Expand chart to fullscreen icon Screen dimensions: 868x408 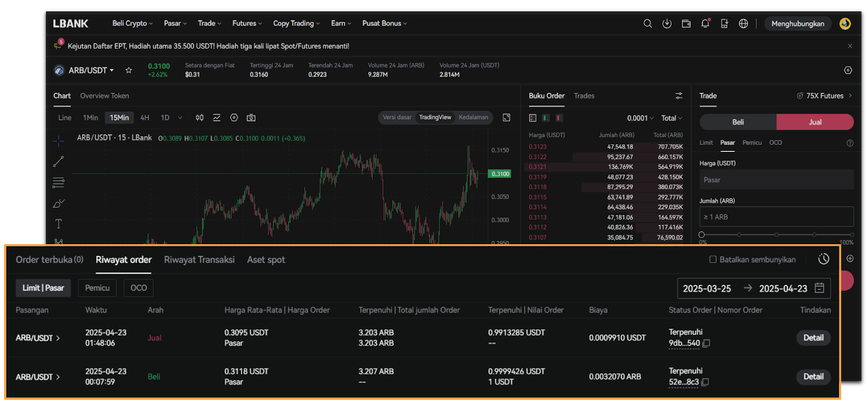point(506,118)
